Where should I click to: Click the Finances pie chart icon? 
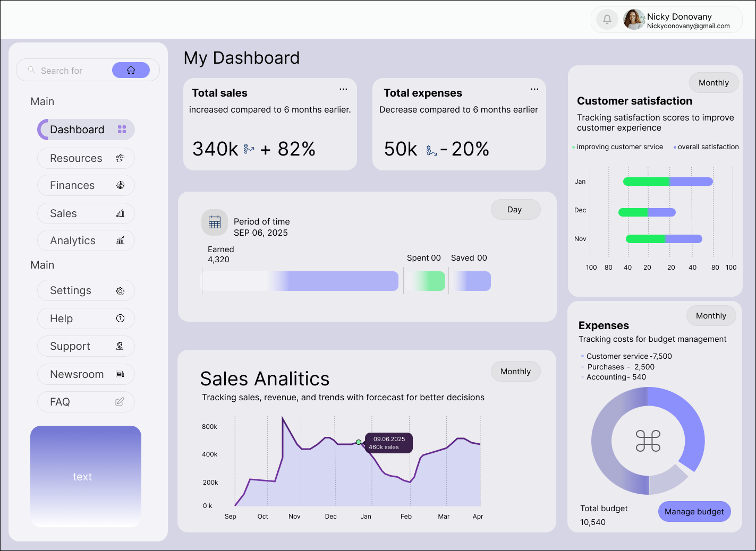(x=121, y=185)
